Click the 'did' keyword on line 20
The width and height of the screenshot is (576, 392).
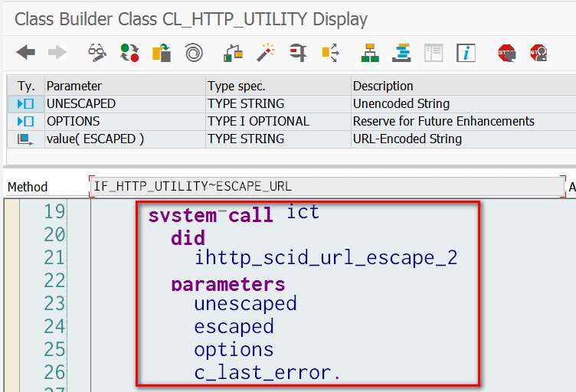tap(188, 238)
